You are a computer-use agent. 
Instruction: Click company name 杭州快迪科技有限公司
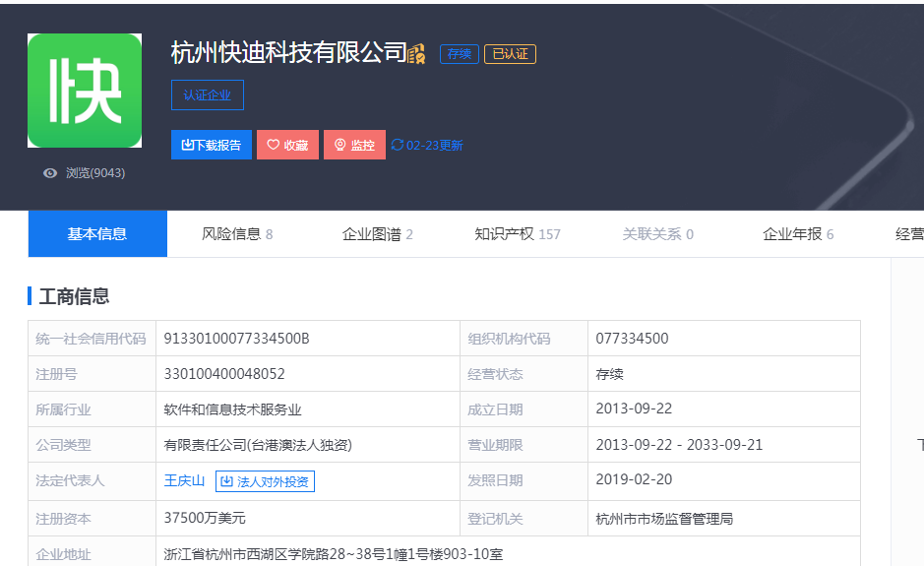tap(288, 52)
